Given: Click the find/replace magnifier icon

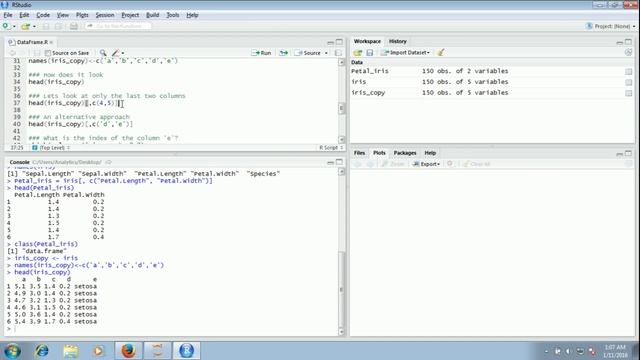Looking at the screenshot, I should point(103,53).
